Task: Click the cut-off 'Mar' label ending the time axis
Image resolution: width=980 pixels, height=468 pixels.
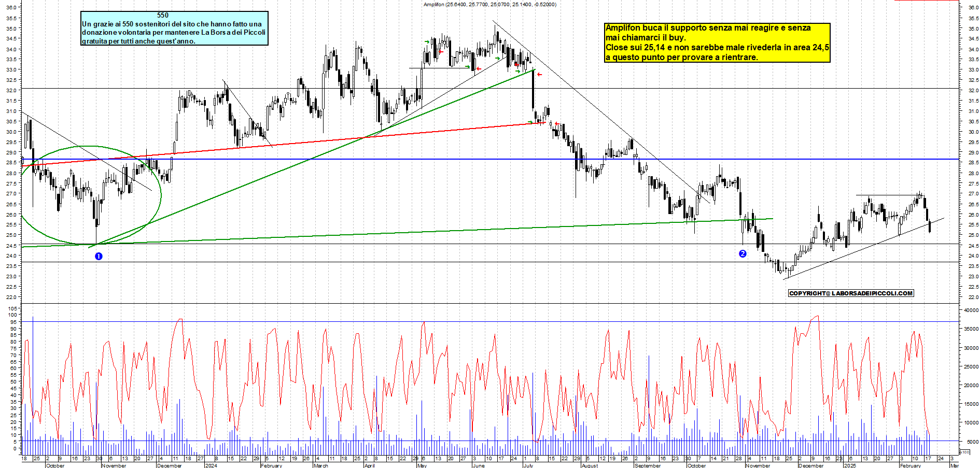Action: coord(954,465)
